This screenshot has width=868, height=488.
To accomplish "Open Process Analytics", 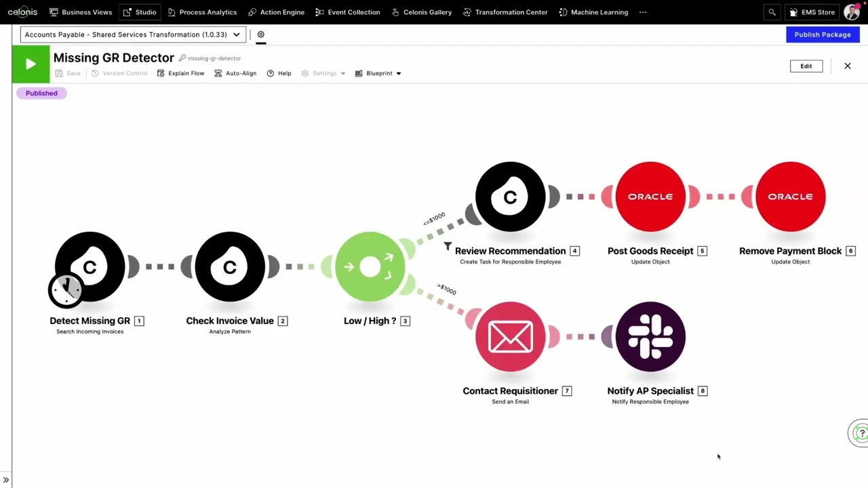I will click(202, 12).
